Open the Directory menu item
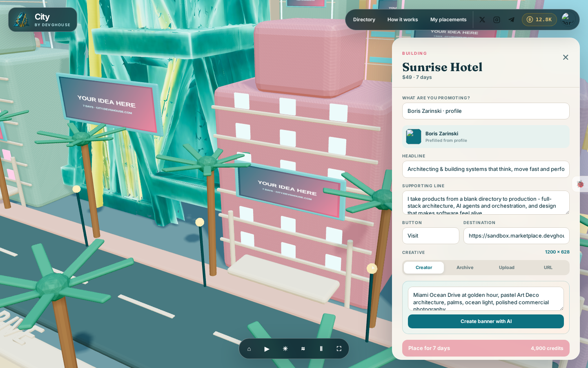Viewport: 588px width, 368px height. coord(364,20)
